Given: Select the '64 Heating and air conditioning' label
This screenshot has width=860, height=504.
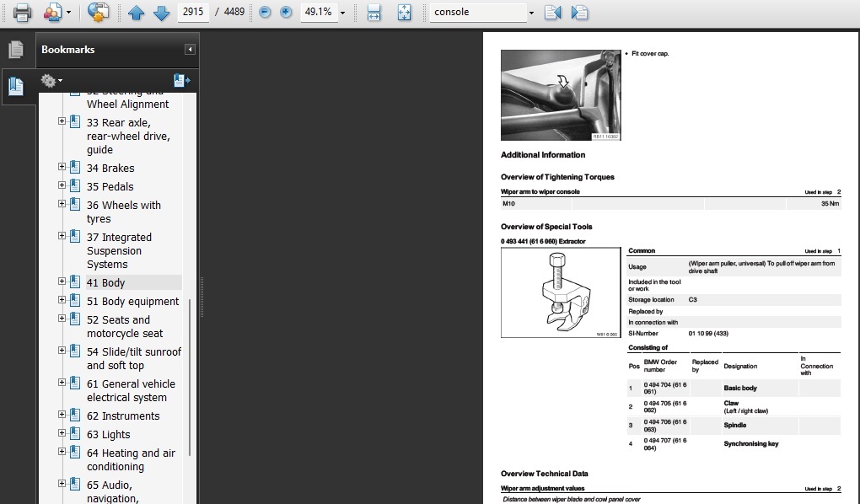Looking at the screenshot, I should [x=131, y=459].
